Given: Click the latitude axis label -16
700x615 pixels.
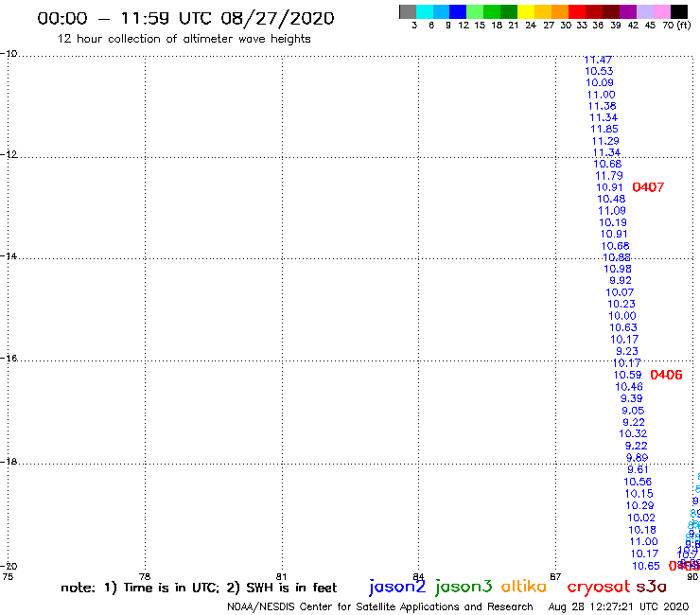Looking at the screenshot, I should [9, 359].
